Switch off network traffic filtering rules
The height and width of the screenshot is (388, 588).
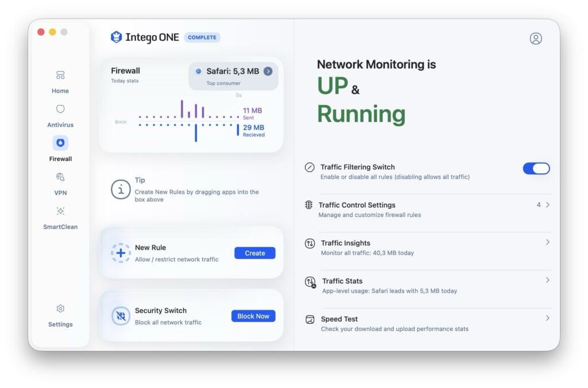pyautogui.click(x=536, y=168)
